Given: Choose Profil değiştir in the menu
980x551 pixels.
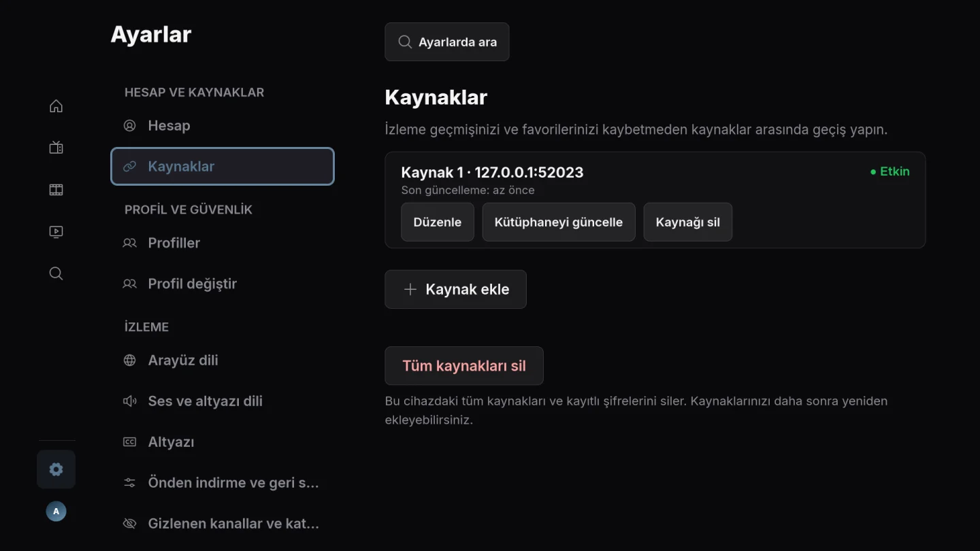Looking at the screenshot, I should [223, 284].
